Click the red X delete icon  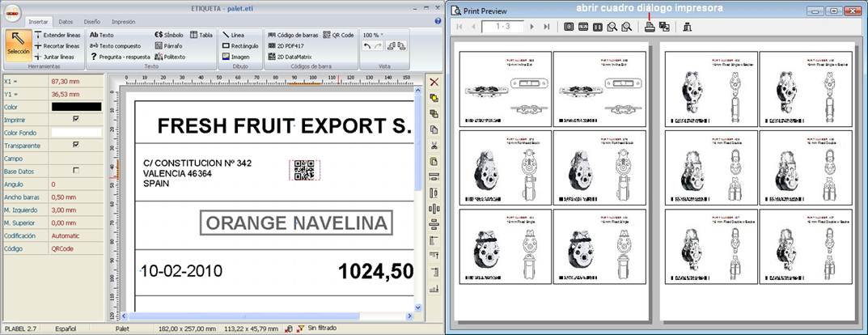pyautogui.click(x=434, y=82)
